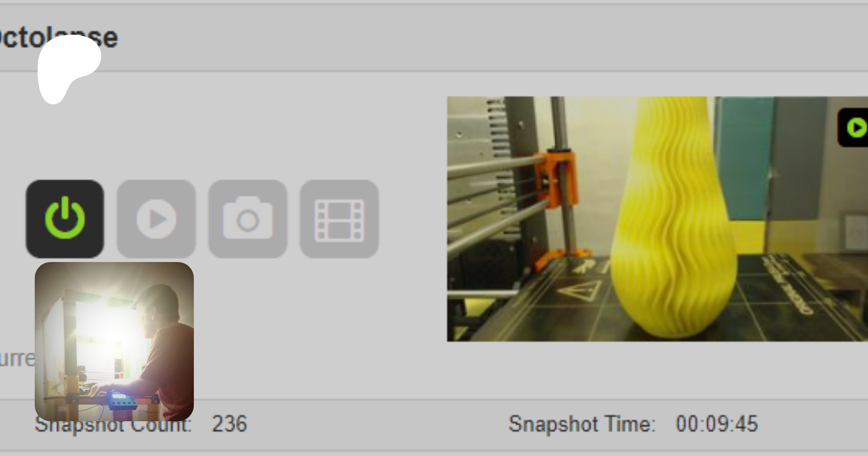Select the snapshot time value 00:09:45
This screenshot has width=868, height=456.
717,424
